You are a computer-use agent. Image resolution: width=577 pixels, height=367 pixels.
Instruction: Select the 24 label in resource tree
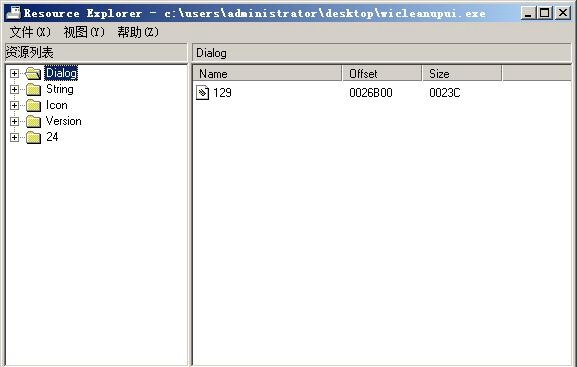(x=52, y=137)
